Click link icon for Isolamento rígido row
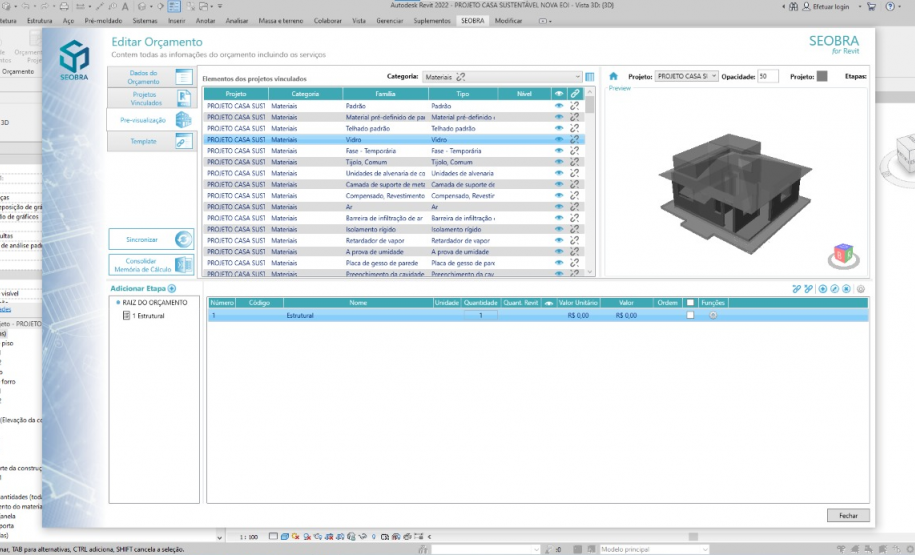Screen dimensions: 915x555 click(575, 229)
